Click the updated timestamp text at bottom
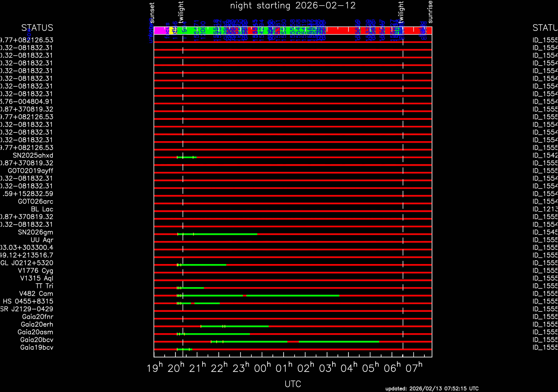This screenshot has height=392, width=558. pos(432,389)
